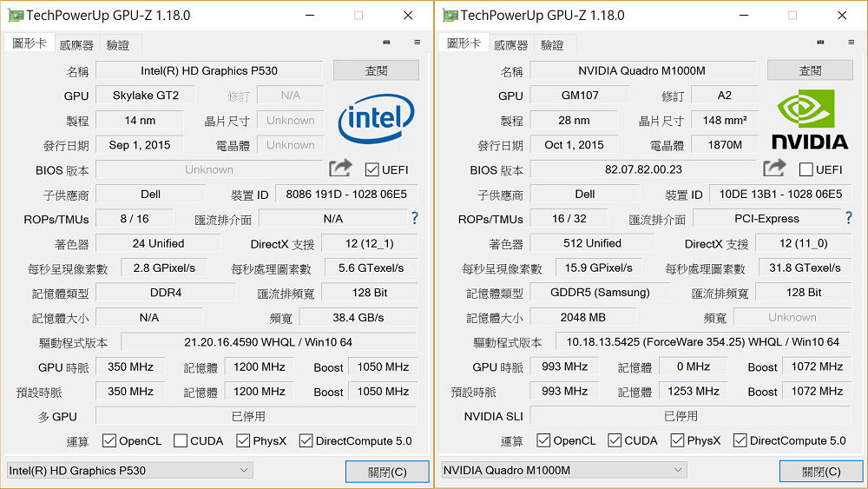
Task: Click the screenshot camera icon in Intel window
Action: tap(386, 42)
